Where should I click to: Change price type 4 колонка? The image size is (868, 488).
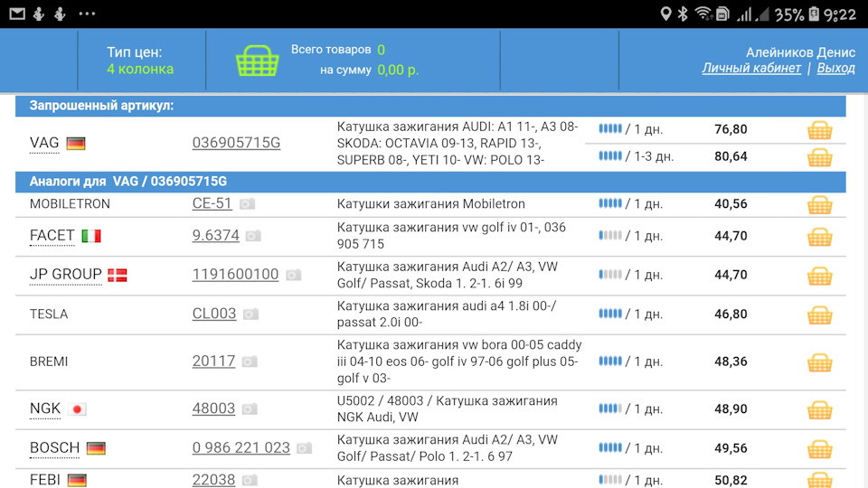point(140,70)
